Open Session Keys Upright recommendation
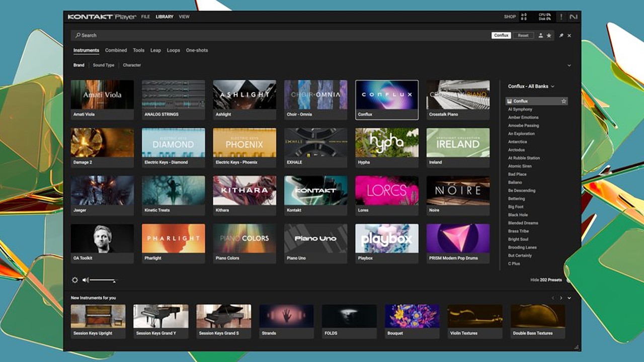This screenshot has height=362, width=644. (x=98, y=321)
